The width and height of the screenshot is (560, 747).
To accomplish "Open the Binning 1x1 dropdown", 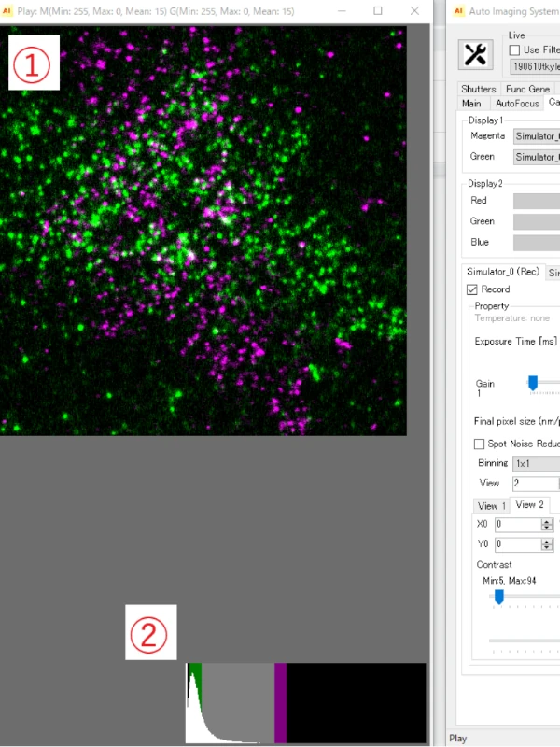I will pos(536,463).
